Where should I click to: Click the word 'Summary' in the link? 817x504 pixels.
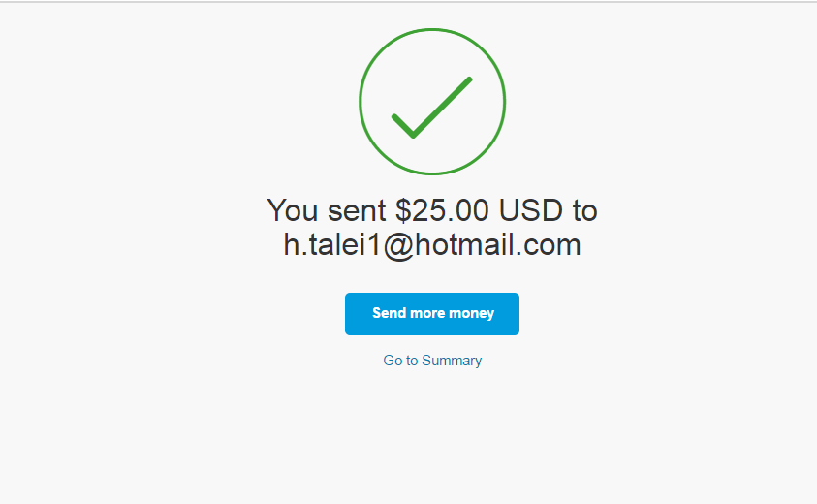point(452,361)
